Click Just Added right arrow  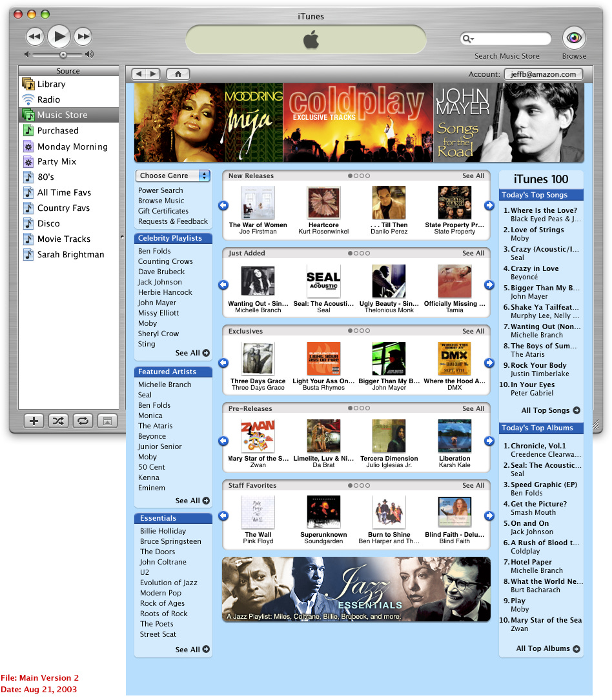489,285
